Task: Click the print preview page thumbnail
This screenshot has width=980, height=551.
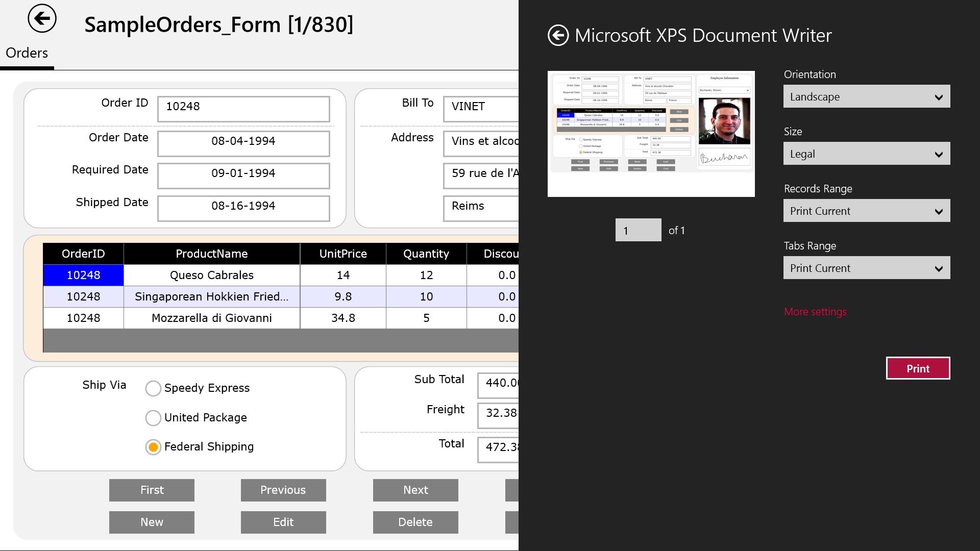Action: (x=651, y=134)
